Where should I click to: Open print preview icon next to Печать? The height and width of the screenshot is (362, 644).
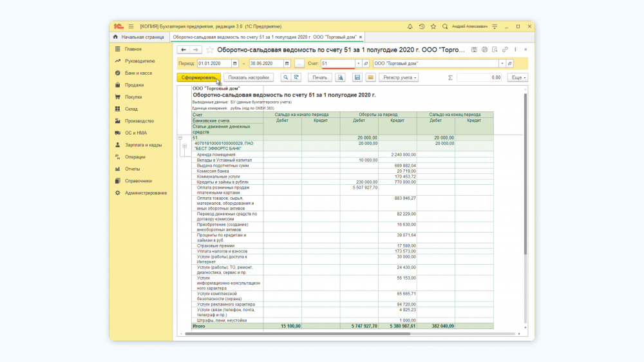(x=339, y=77)
